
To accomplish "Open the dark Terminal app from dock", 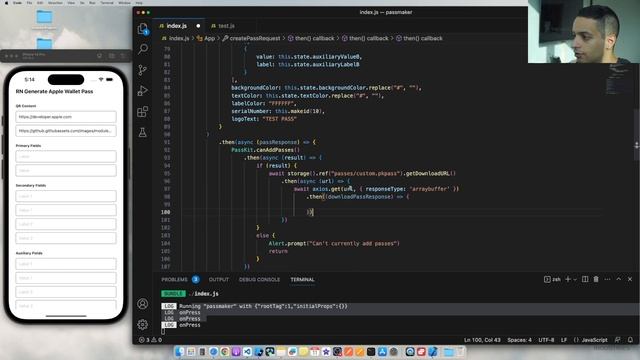I will click(371, 351).
